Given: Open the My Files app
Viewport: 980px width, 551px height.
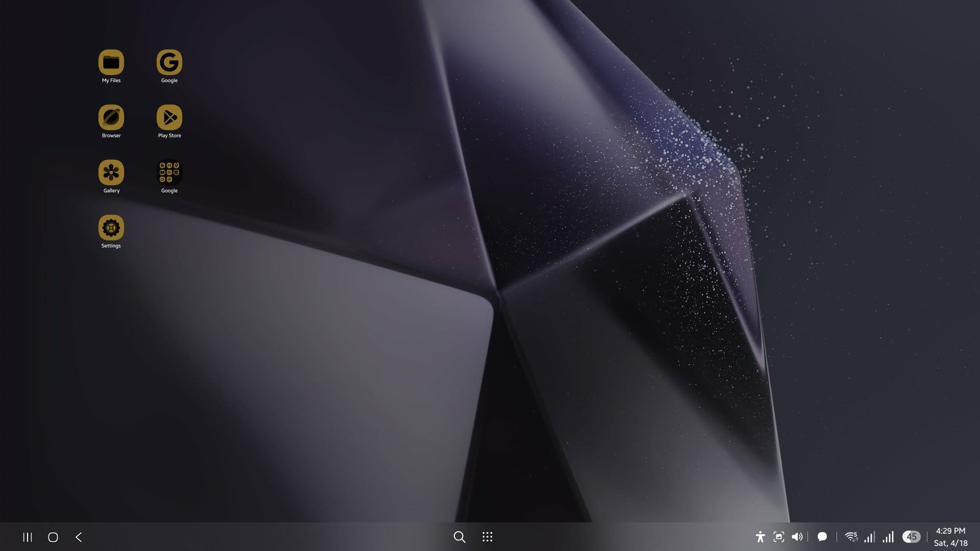Looking at the screenshot, I should pos(111,63).
